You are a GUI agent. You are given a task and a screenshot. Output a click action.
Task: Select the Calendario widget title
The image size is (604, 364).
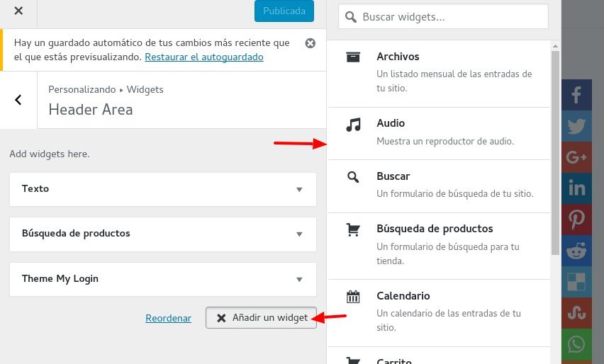tap(403, 296)
